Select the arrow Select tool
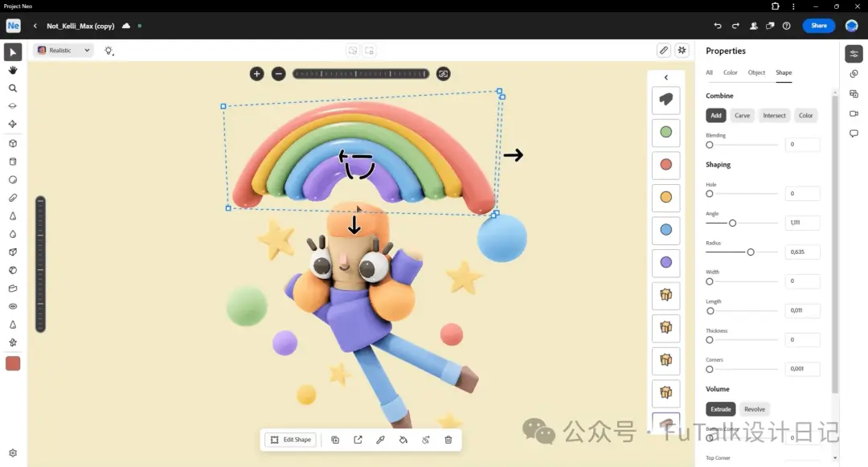 [x=13, y=52]
